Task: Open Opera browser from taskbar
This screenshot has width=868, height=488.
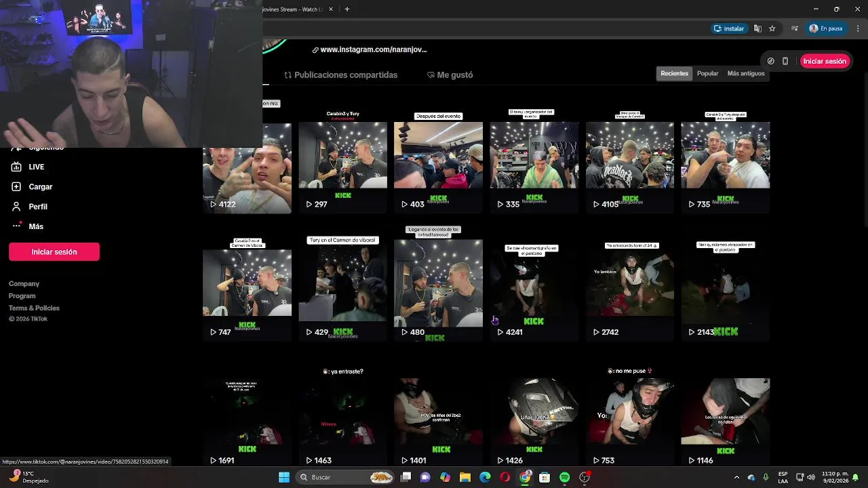Action: pos(505,477)
